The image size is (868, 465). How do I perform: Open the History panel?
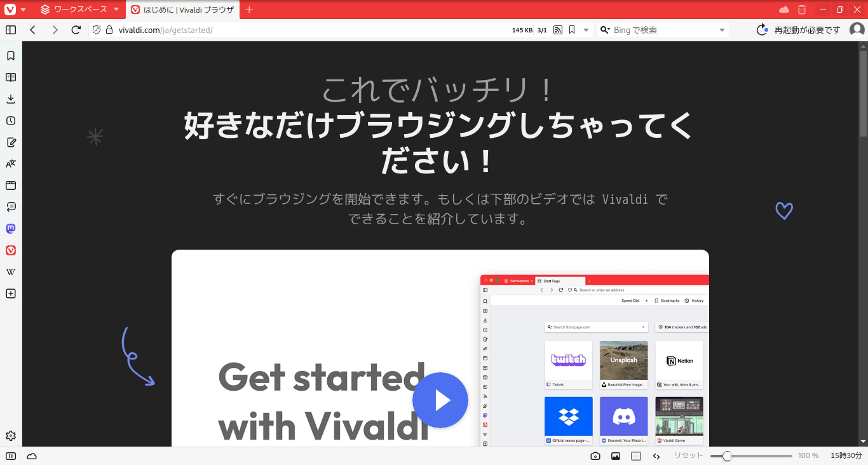[x=11, y=121]
